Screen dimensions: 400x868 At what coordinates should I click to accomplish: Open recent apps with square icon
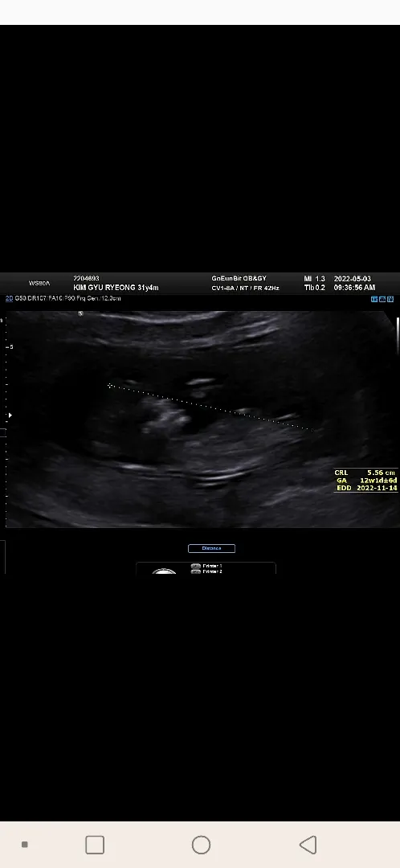[95, 845]
